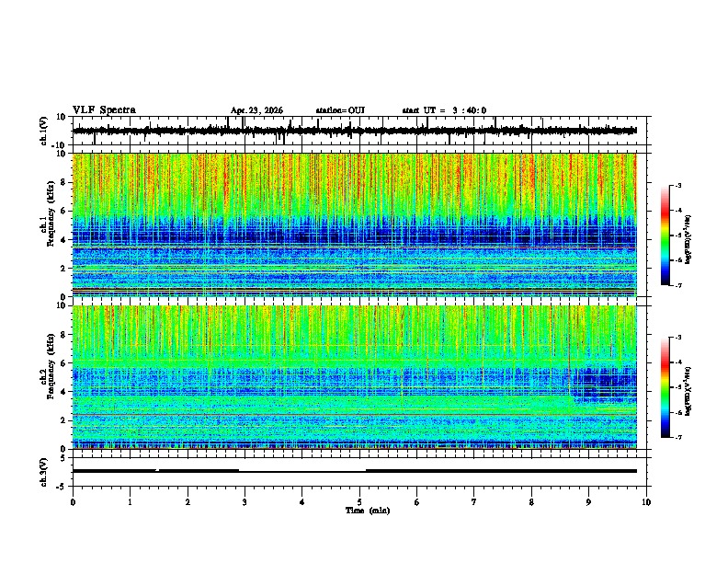The width and height of the screenshot is (728, 563).
Task: Click the ch.1 spectrogram dark blue 4 kHz band
Action: point(355,236)
